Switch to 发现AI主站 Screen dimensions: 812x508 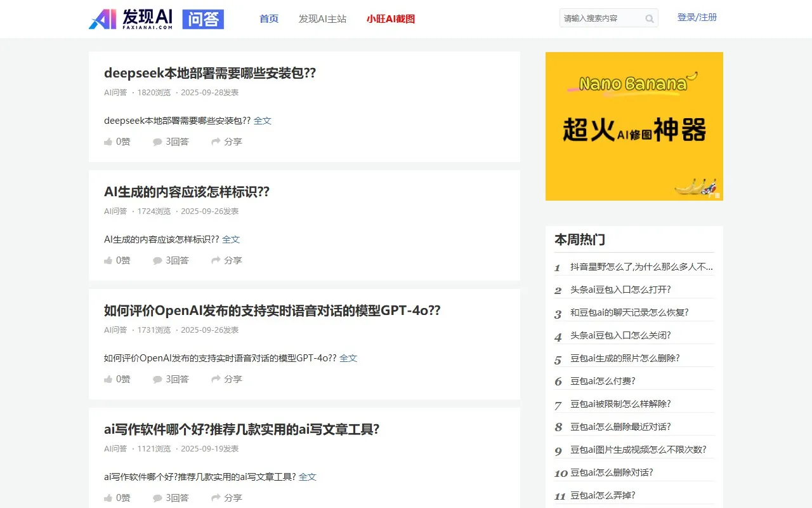tap(323, 19)
